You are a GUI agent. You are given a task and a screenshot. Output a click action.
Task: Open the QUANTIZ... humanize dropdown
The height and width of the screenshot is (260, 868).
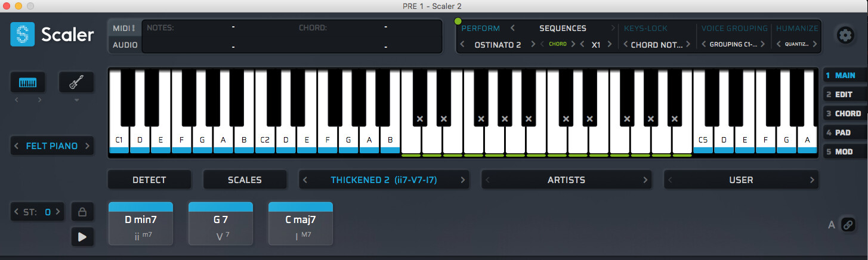796,45
